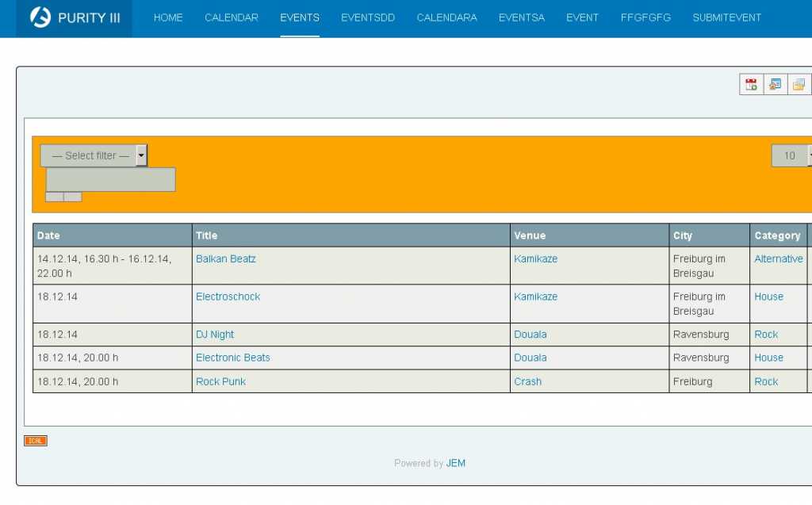Click the date '14.12.14, 16.30 h - 16.12.14'

pyautogui.click(x=104, y=266)
